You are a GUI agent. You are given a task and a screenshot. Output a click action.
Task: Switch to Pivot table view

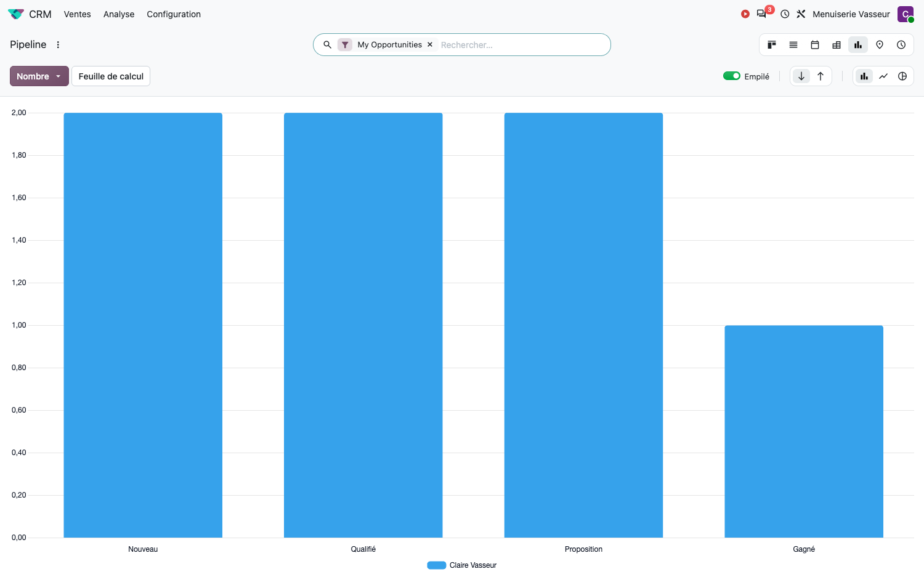[x=837, y=44]
